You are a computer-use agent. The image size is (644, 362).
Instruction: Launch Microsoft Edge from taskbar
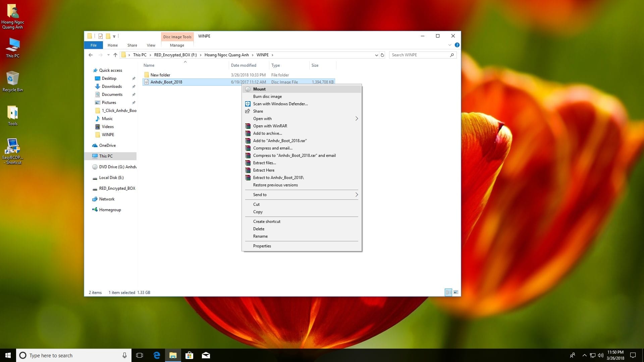click(x=157, y=355)
